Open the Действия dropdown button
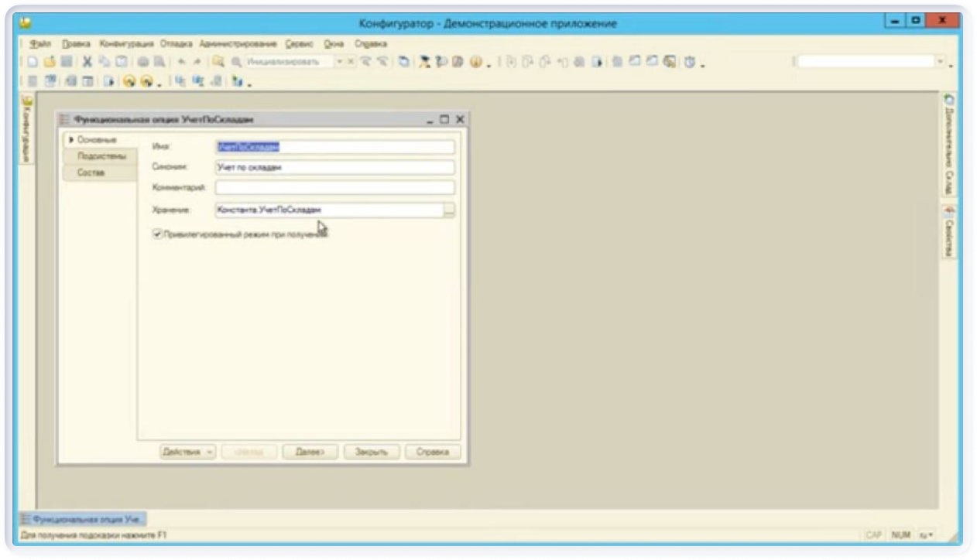Viewport: 977px width, 560px height. (187, 452)
